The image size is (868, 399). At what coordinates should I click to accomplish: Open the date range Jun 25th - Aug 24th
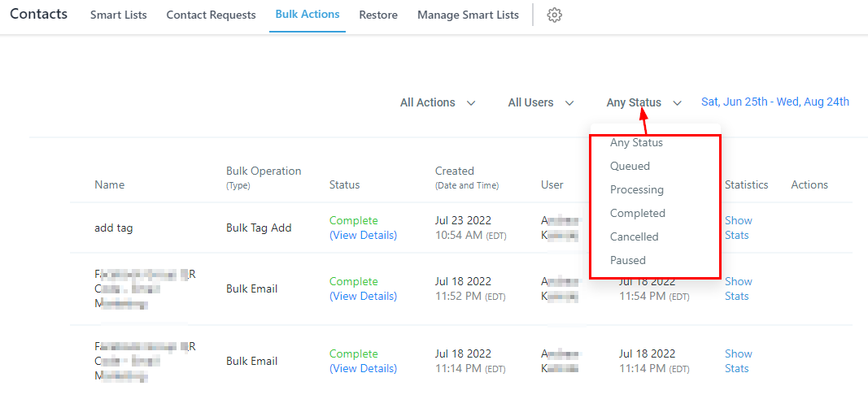coord(774,102)
